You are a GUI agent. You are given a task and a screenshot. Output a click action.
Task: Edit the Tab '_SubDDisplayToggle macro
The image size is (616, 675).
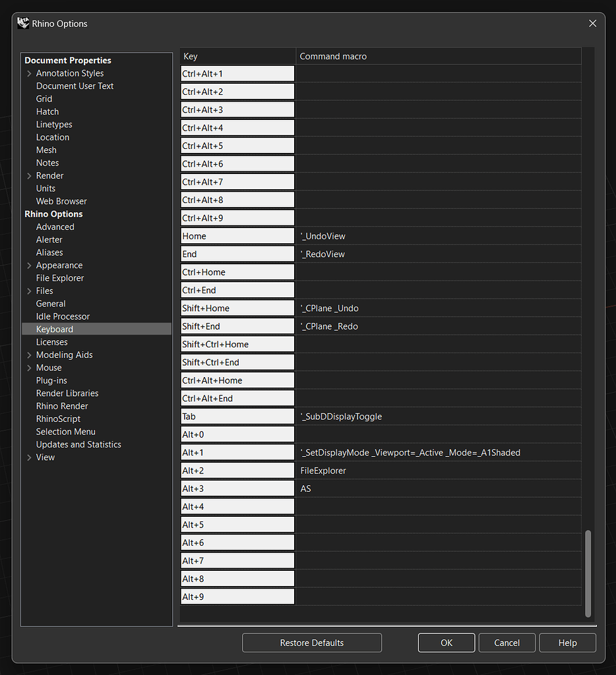[x=439, y=417]
